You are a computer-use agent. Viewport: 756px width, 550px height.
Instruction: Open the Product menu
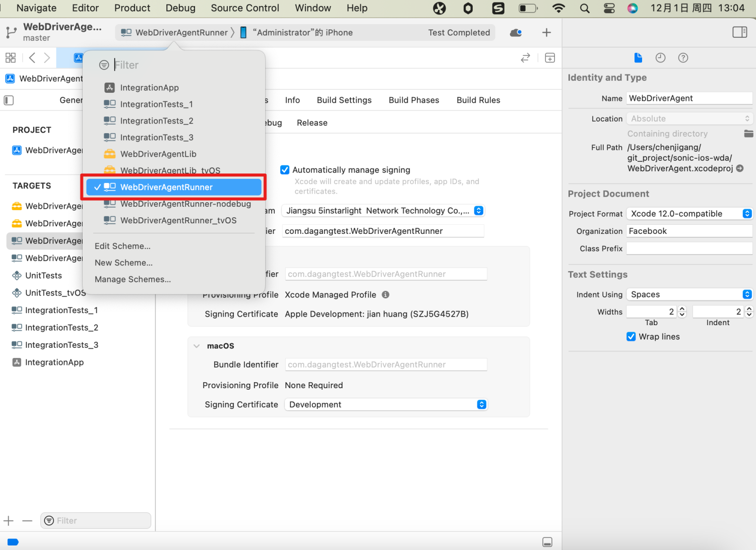pos(132,8)
